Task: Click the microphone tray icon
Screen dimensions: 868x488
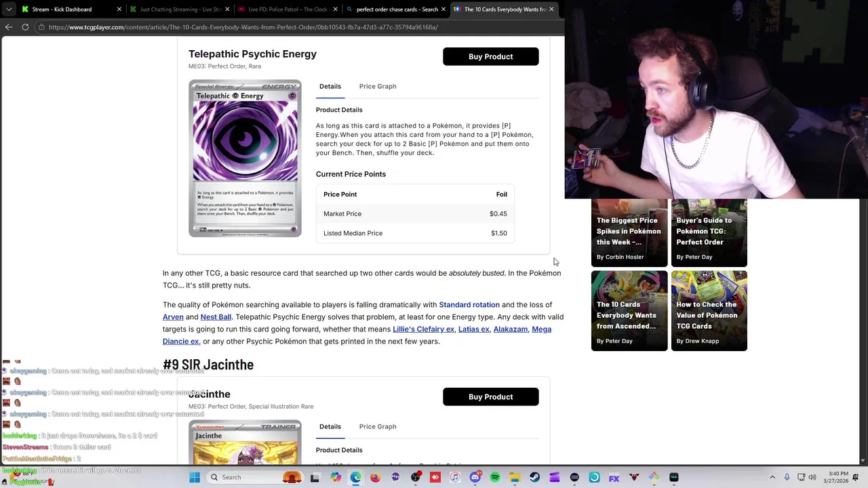Action: coord(787,477)
